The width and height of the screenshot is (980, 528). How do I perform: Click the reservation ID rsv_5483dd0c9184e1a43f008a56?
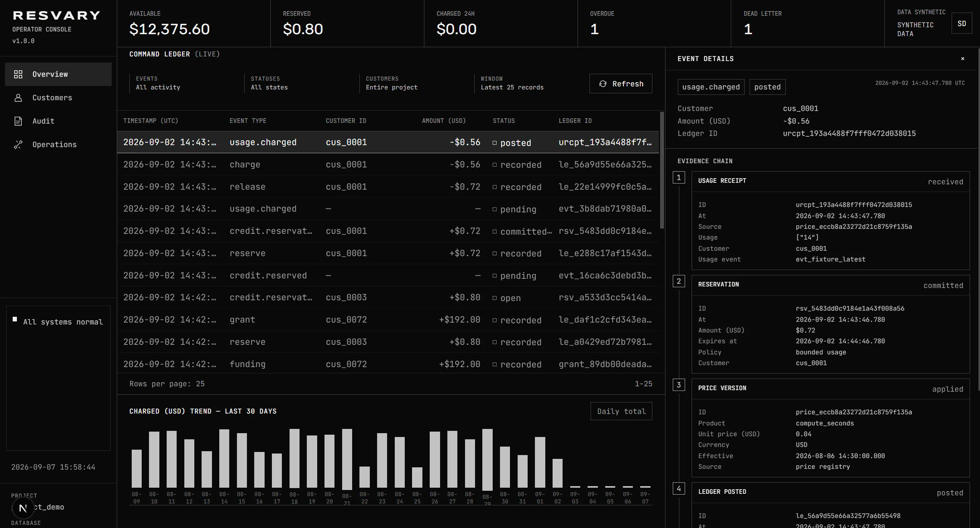850,309
